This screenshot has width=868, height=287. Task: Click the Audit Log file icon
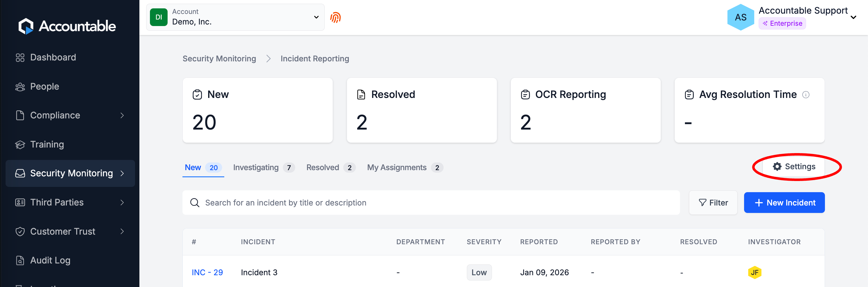pyautogui.click(x=20, y=260)
